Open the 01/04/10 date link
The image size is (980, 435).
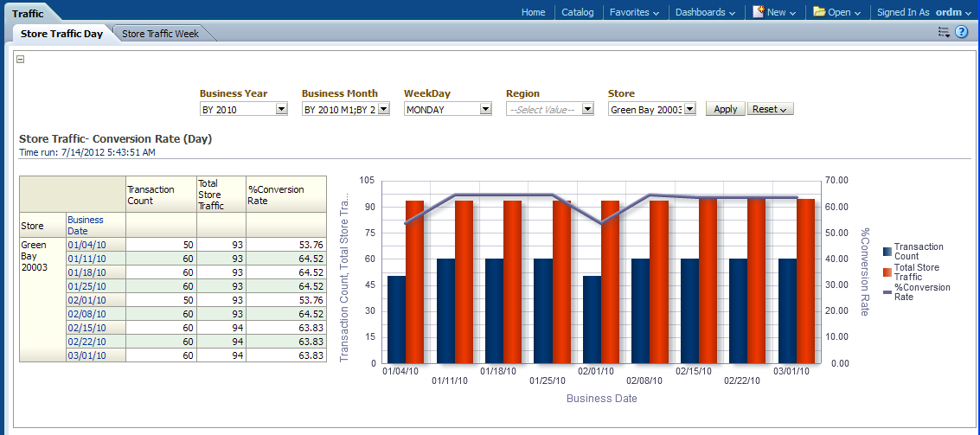(86, 245)
